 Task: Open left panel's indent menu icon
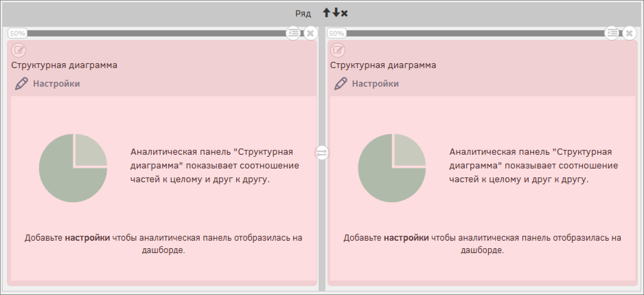coord(293,33)
